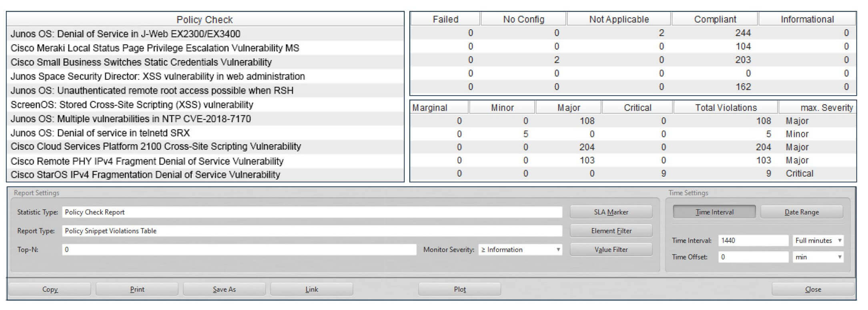The image size is (868, 310).
Task: Click the Not Applicable value 2
Action: [x=662, y=33]
